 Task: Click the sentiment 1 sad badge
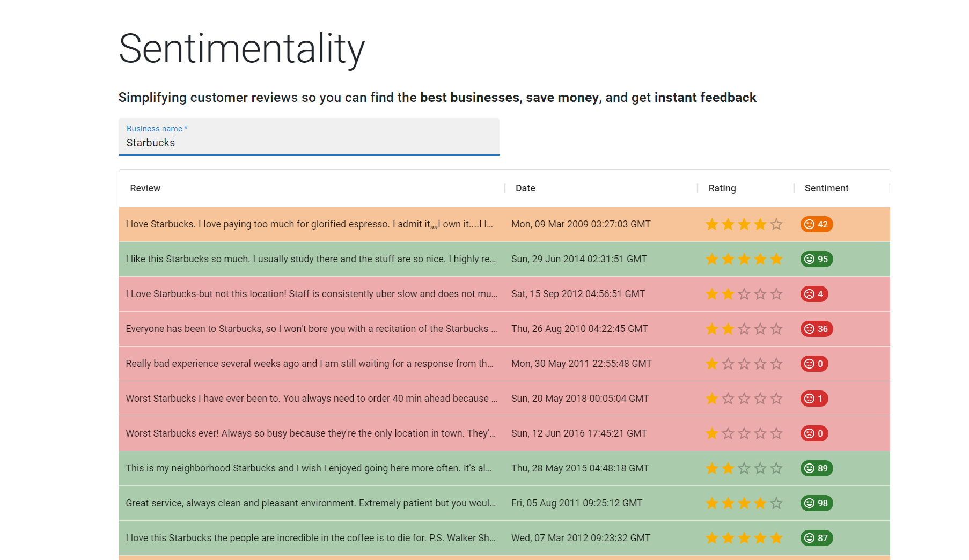814,399
